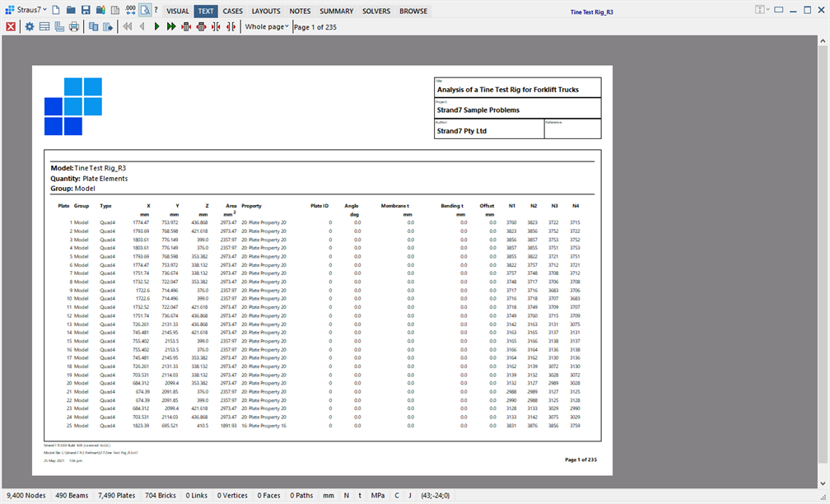Open the NOTES tab
Image resolution: width=830 pixels, height=504 pixels.
point(300,11)
